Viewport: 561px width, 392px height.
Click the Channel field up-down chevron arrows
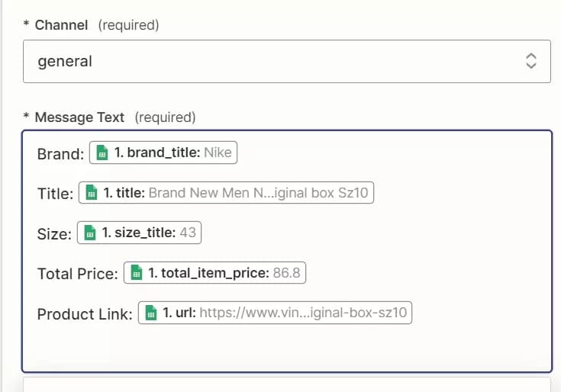[531, 61]
